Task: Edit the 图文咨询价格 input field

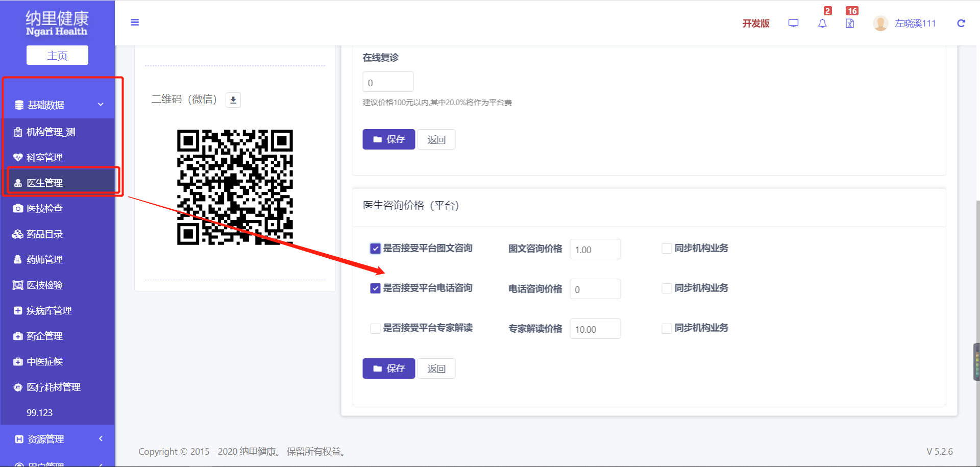Action: click(595, 249)
